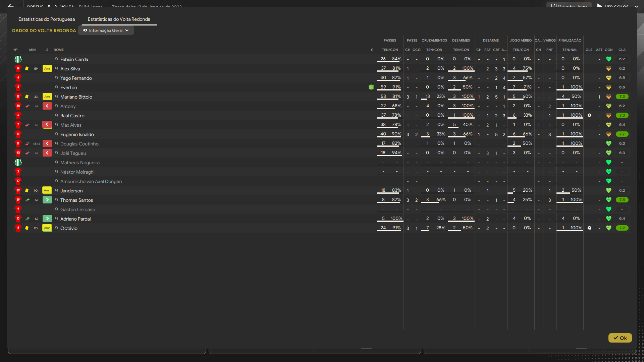The image size is (644, 362).
Task: Click Mariano Bittolo's yellow Amr badge
Action: 47,97
